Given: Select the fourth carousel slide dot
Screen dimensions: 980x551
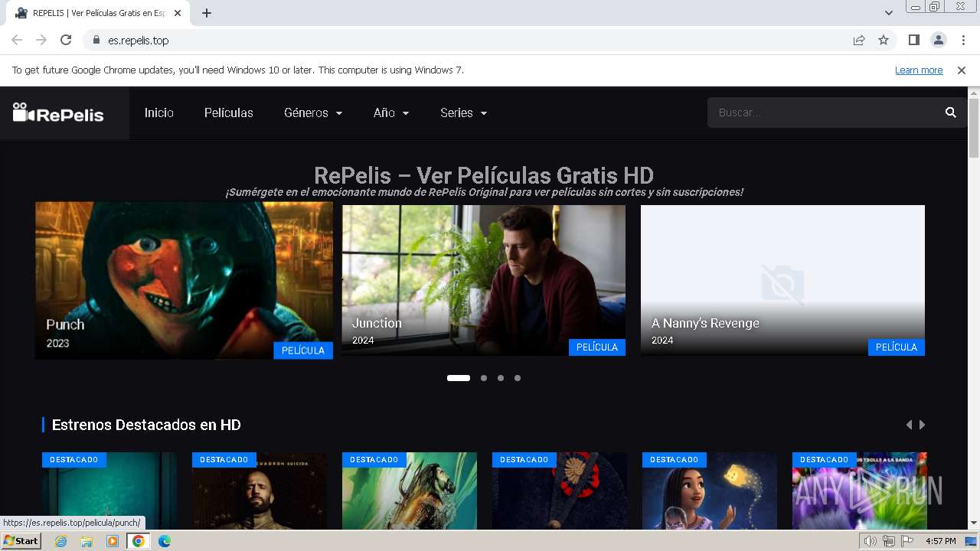Looking at the screenshot, I should [x=518, y=378].
